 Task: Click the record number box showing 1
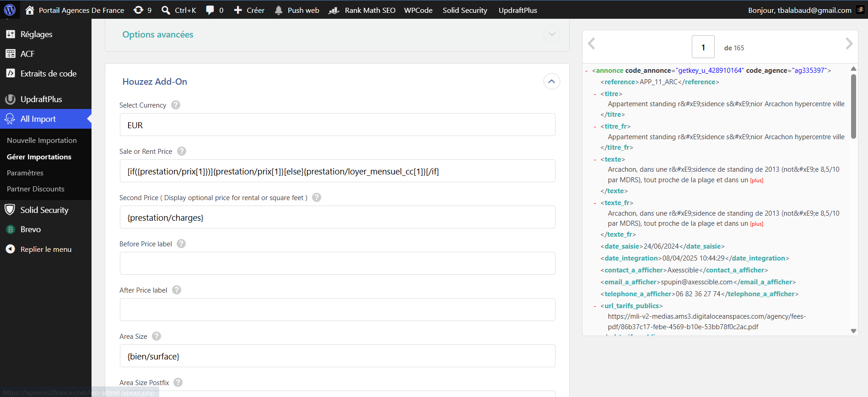pyautogui.click(x=703, y=47)
